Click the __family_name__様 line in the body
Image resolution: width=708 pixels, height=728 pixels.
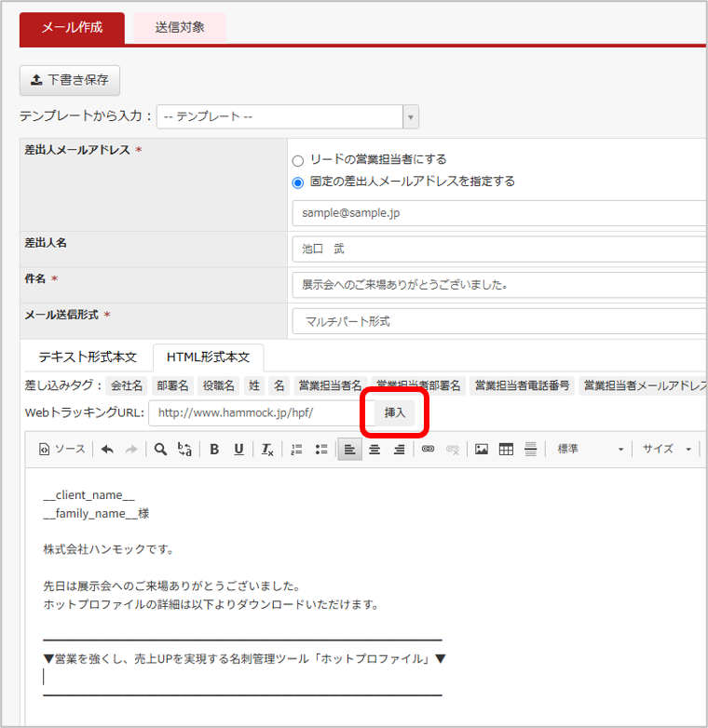click(x=96, y=514)
